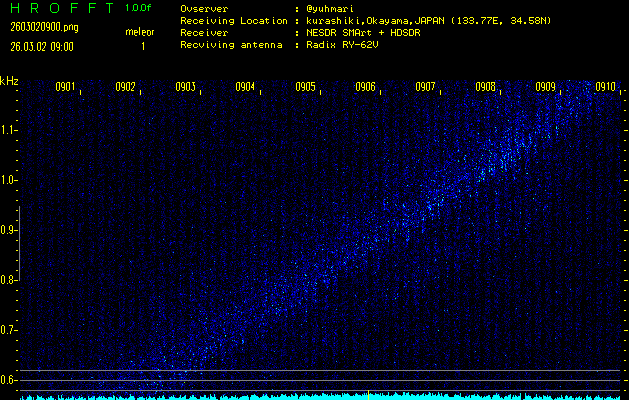Pick the 0910 time marker
The height and width of the screenshot is (400, 629).
tap(604, 87)
